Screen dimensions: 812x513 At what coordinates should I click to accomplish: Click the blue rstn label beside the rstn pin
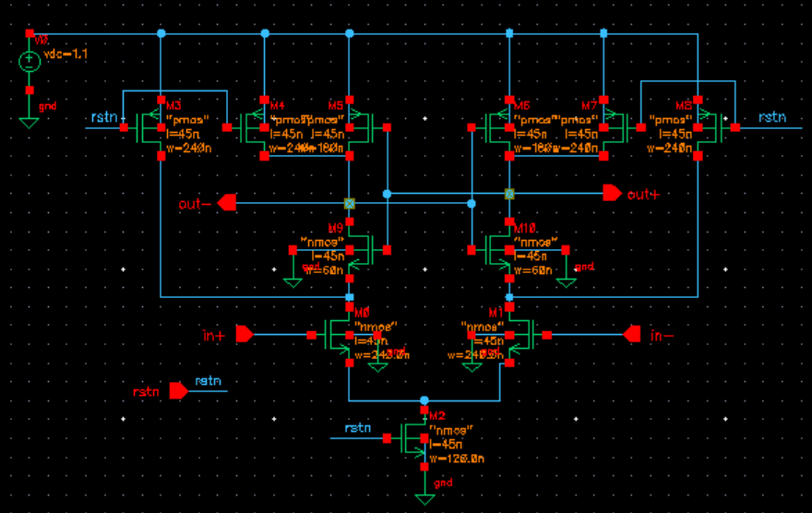click(x=209, y=381)
